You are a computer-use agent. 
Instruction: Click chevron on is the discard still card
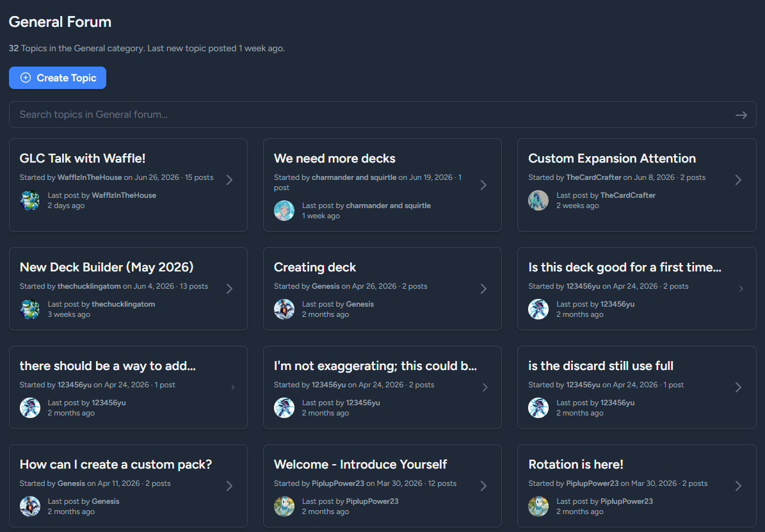coord(738,387)
